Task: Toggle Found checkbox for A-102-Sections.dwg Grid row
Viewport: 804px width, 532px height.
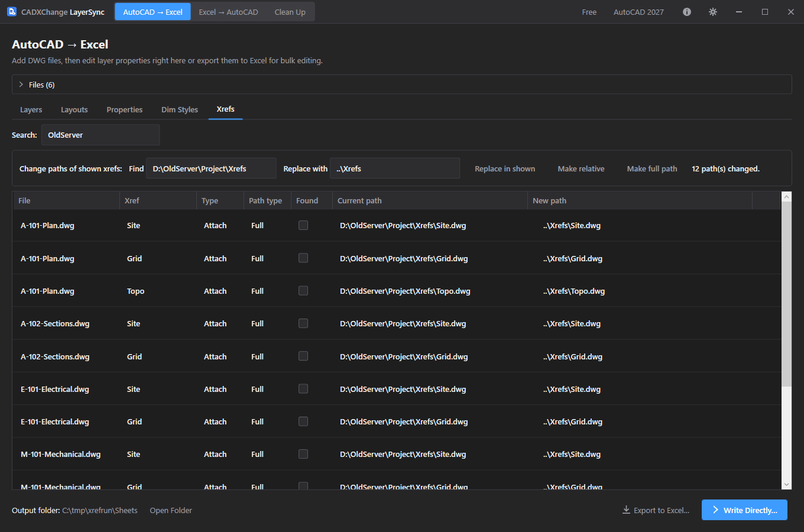Action: [x=303, y=356]
